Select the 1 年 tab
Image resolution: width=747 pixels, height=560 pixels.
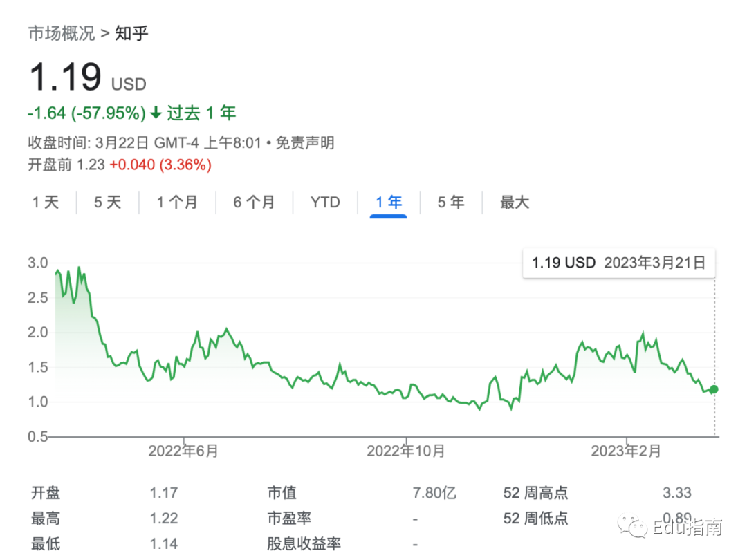[388, 203]
